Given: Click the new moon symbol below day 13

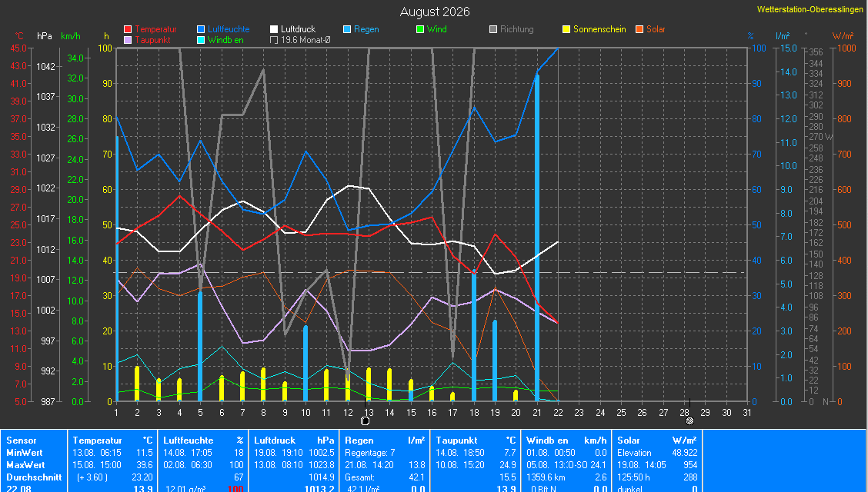Looking at the screenshot, I should pos(365,421).
